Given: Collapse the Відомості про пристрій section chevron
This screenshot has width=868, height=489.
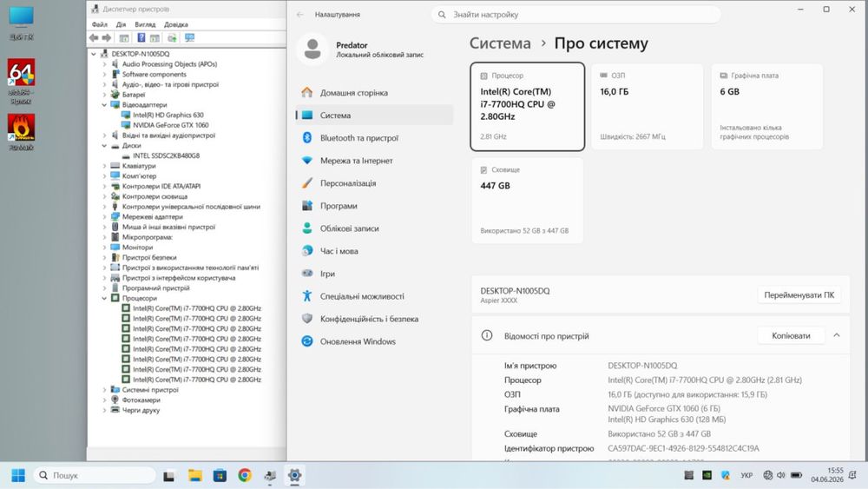Looking at the screenshot, I should click(x=837, y=335).
